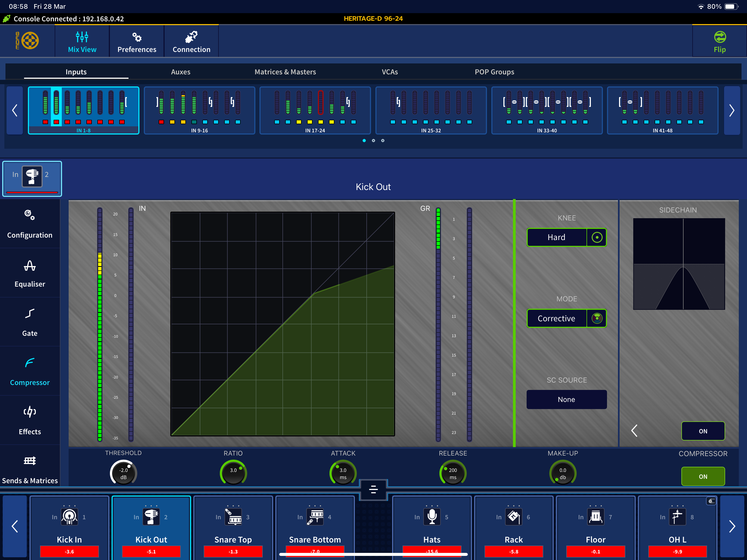Show previous channels in bottom strip
The width and height of the screenshot is (747, 560).
pyautogui.click(x=14, y=526)
